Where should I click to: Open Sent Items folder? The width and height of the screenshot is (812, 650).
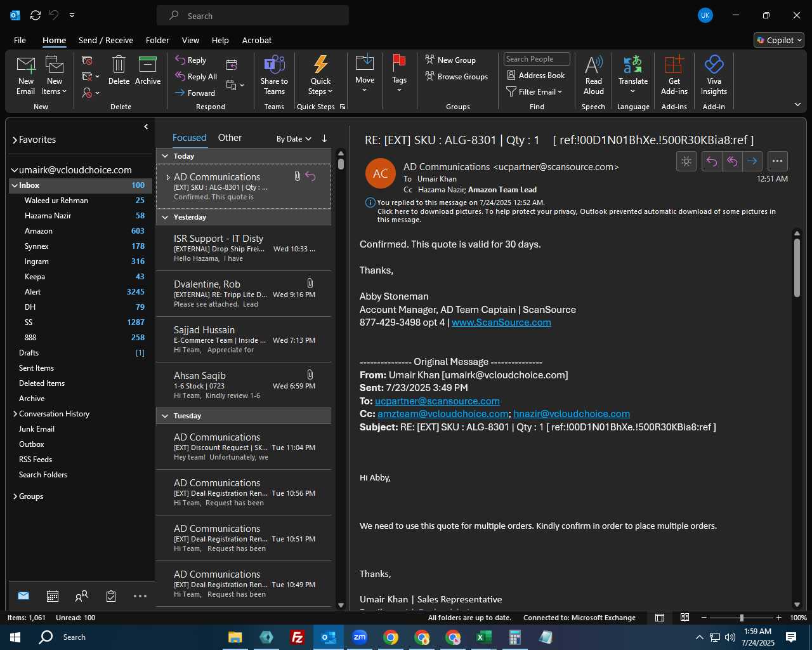36,368
